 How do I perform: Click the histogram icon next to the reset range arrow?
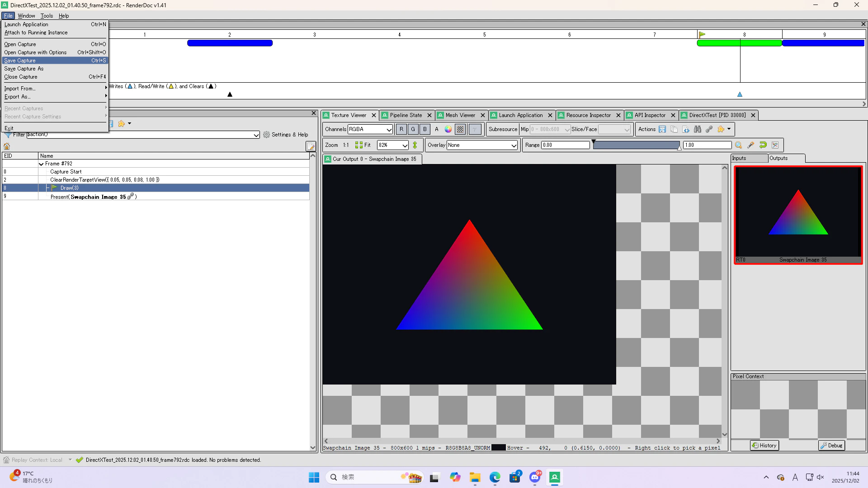775,145
